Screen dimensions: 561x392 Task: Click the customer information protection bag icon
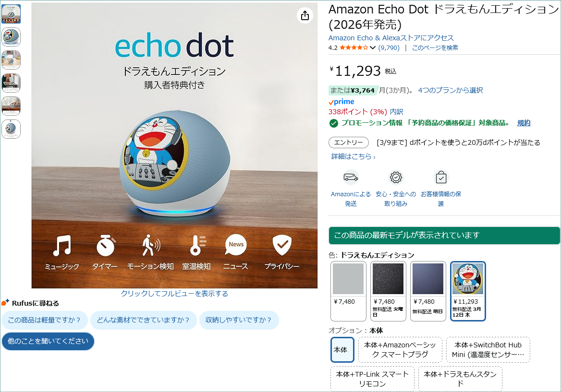click(441, 177)
